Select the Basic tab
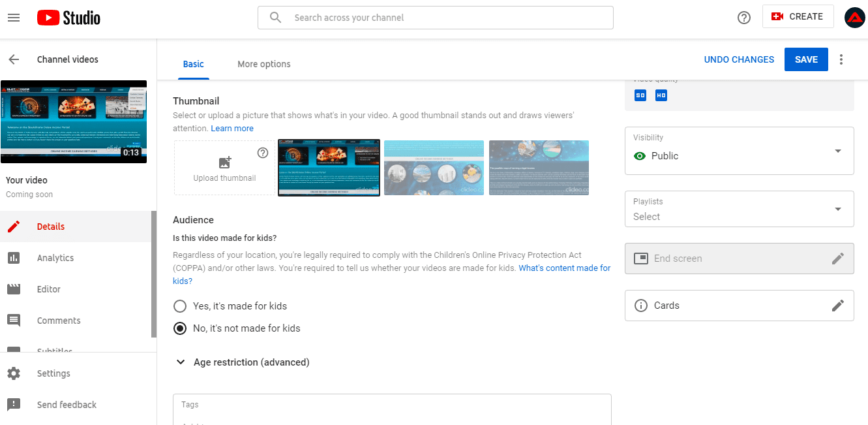 193,64
